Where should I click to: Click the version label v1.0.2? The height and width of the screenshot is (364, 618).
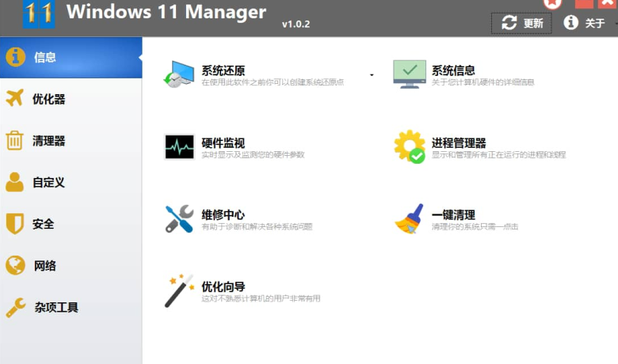coord(296,24)
